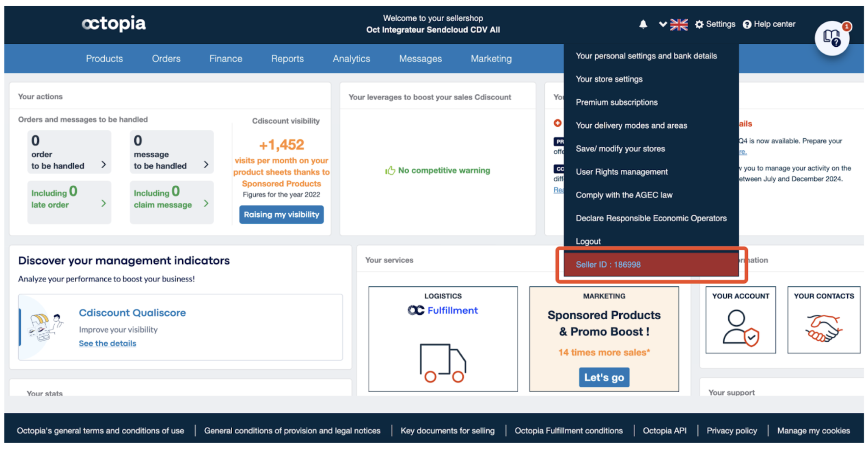Click the 14 times more sales text
Image resolution: width=868 pixels, height=450 pixels.
pos(604,353)
